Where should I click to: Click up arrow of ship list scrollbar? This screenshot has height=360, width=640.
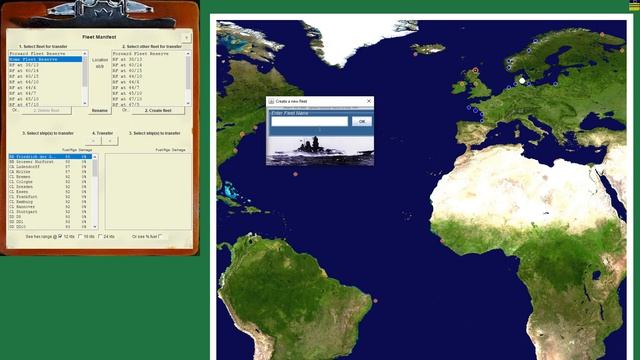(x=95, y=157)
